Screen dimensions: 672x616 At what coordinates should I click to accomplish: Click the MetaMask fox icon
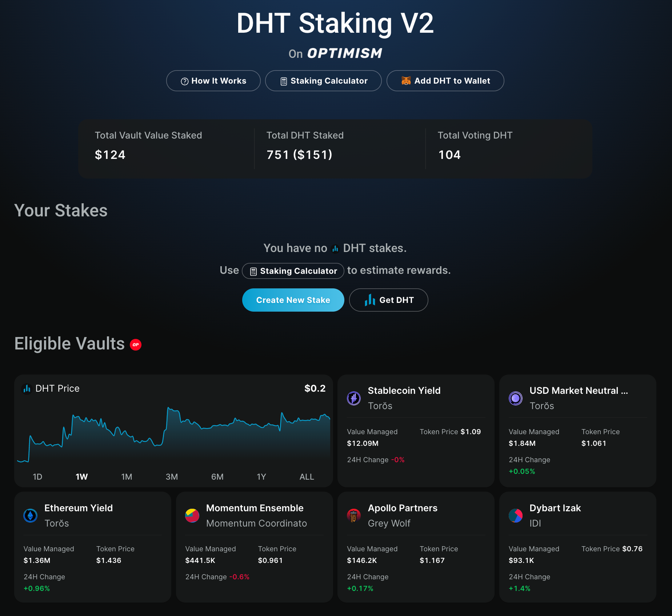(406, 81)
